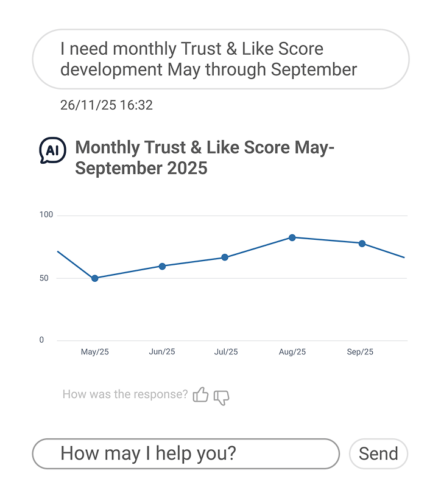
Task: Open the How may I help you input field
Action: click(186, 453)
